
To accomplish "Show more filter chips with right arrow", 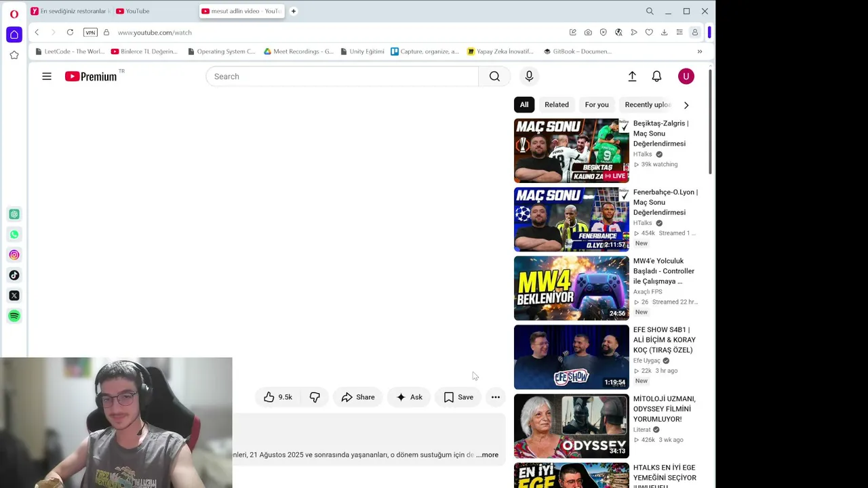I will pos(686,105).
